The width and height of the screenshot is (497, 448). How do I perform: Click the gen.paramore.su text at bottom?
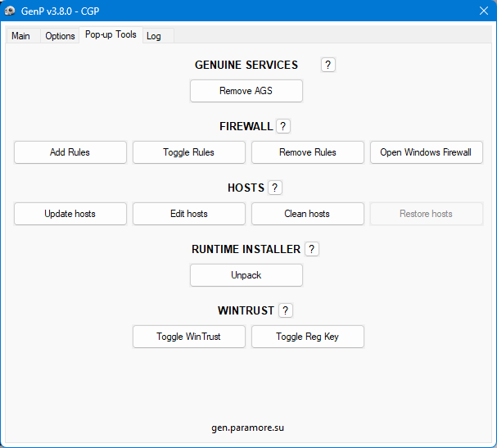[x=247, y=428]
